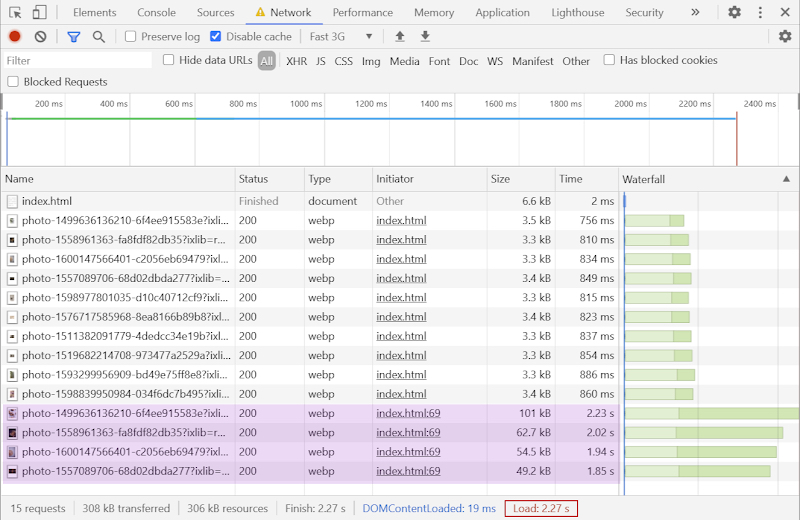Click the index.html:69 initiator link

pos(408,413)
